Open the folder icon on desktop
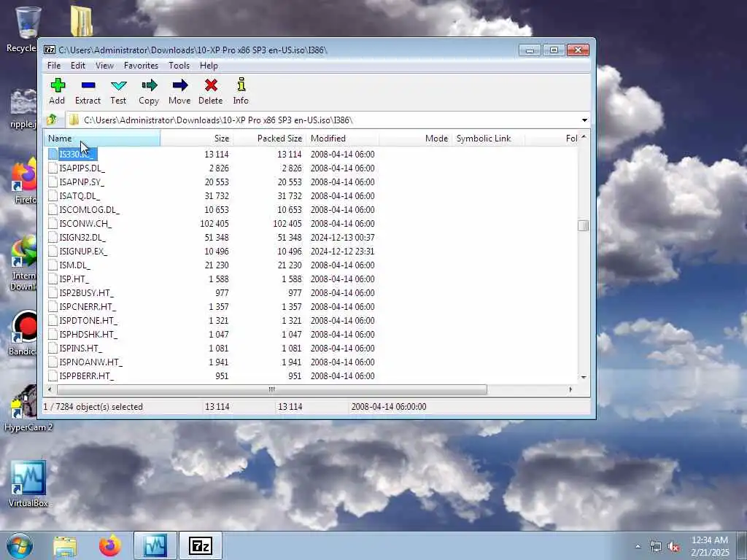The image size is (747, 560). point(82,21)
